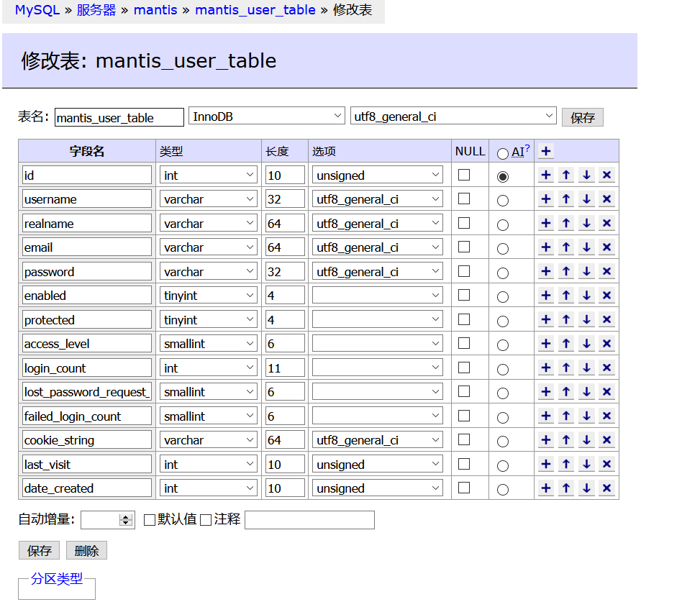Select auto increment radio for username
700x607 pixels.
click(503, 201)
